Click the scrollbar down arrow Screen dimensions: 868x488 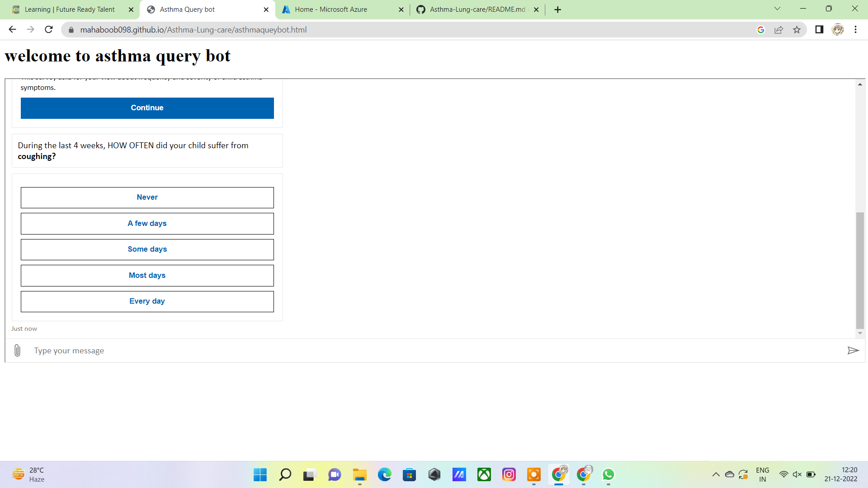[860, 333]
